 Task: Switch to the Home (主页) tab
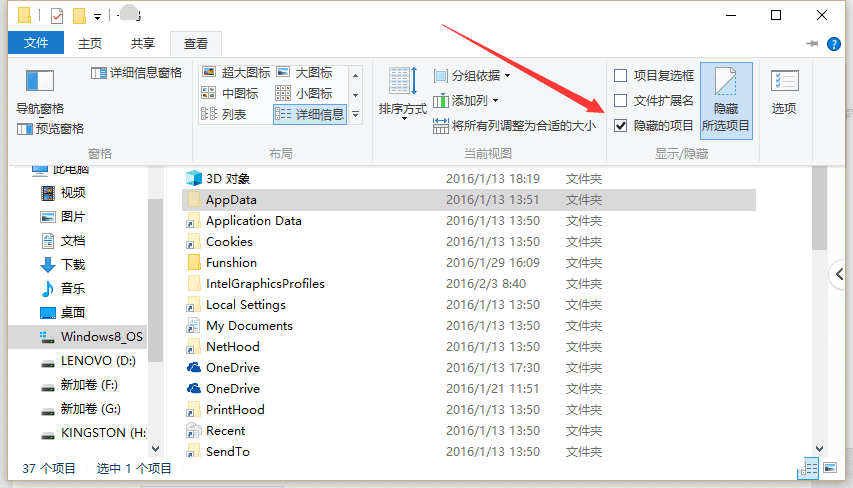[90, 44]
